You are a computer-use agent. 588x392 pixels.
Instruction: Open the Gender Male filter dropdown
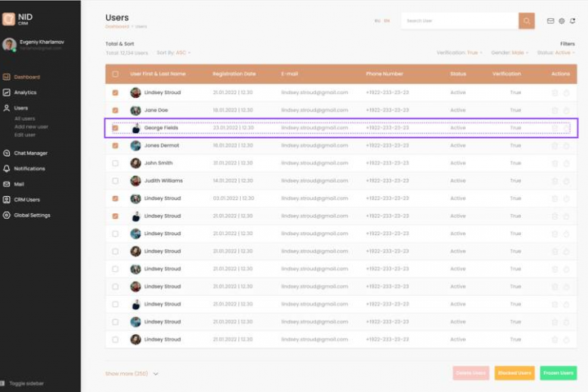510,53
